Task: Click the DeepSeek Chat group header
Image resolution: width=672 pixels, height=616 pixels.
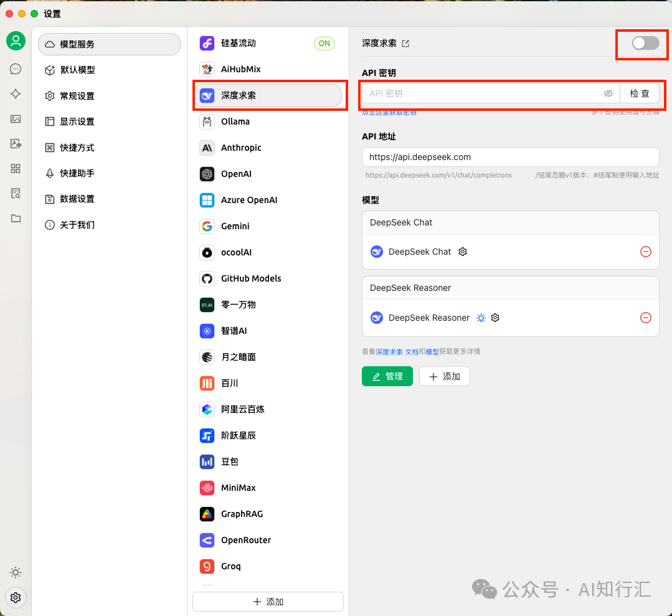Action: 511,223
